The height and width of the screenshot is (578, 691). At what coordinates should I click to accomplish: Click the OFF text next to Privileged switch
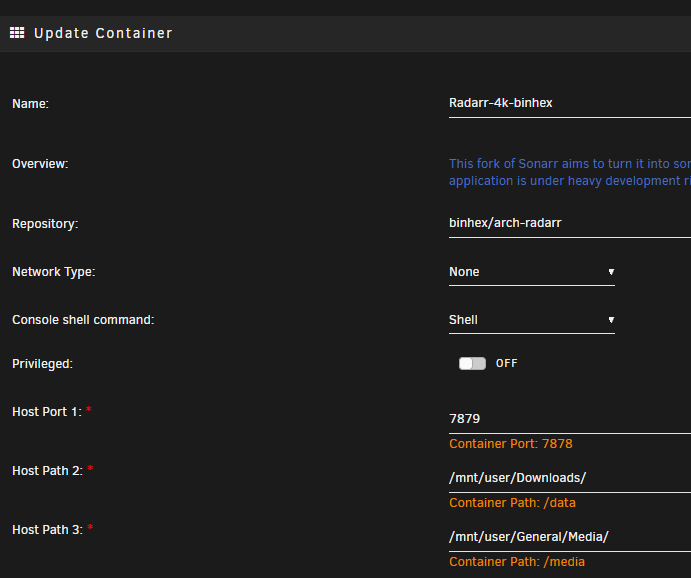click(506, 363)
